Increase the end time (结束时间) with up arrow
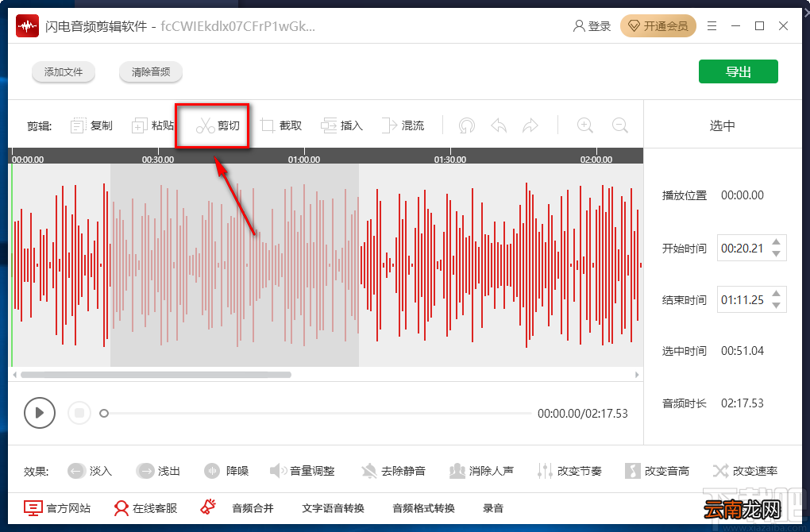810x532 pixels. pos(776,293)
